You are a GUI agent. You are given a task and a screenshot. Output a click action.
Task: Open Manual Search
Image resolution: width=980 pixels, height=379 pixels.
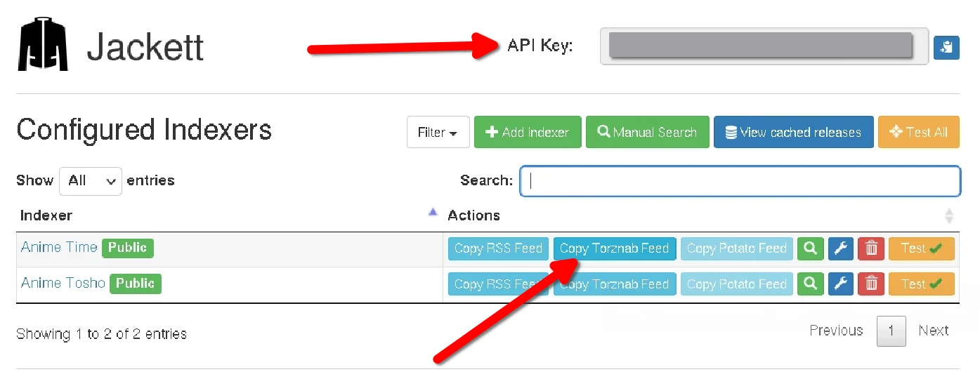coord(647,132)
